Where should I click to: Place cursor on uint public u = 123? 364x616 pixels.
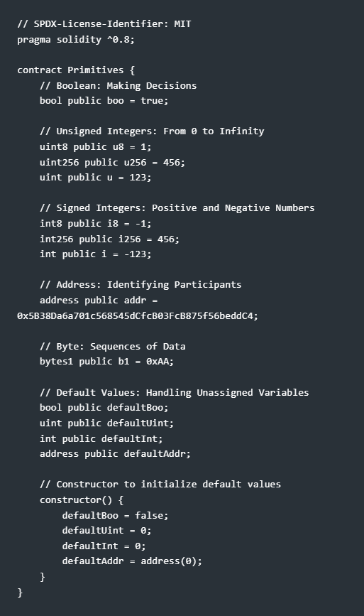tap(95, 177)
